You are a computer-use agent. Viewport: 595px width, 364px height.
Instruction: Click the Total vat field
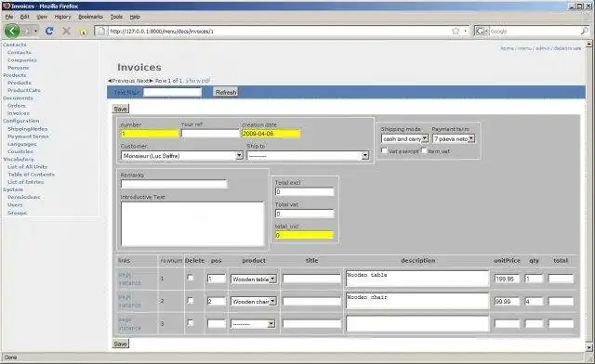coord(304,214)
